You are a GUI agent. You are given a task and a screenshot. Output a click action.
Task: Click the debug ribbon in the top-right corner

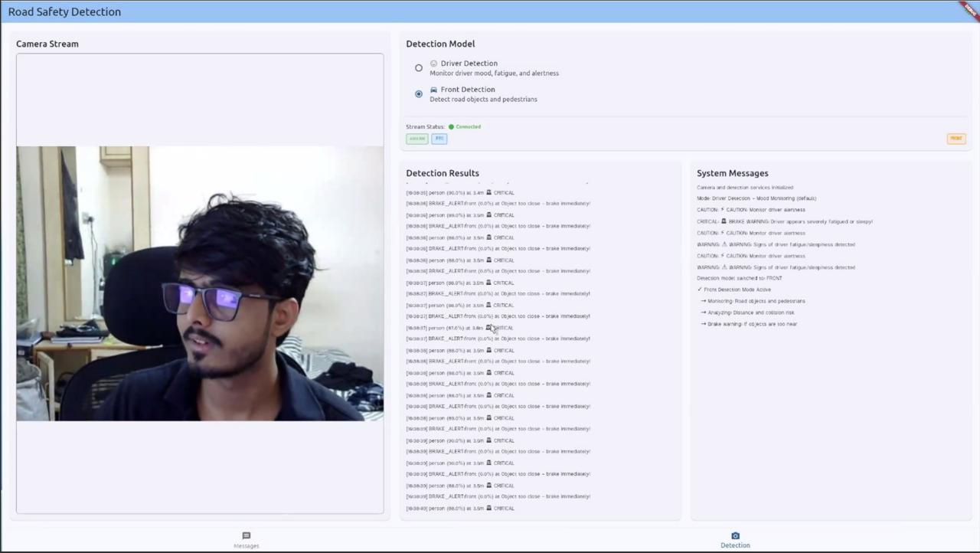point(969,10)
